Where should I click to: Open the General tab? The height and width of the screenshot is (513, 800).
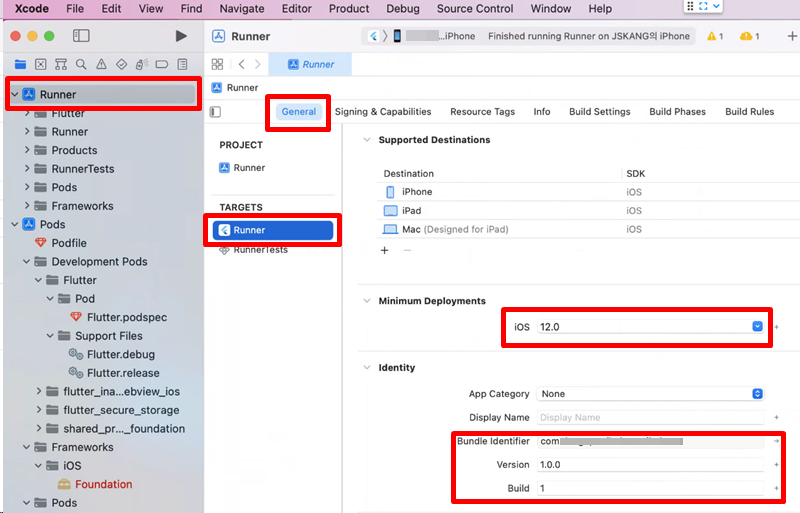298,112
